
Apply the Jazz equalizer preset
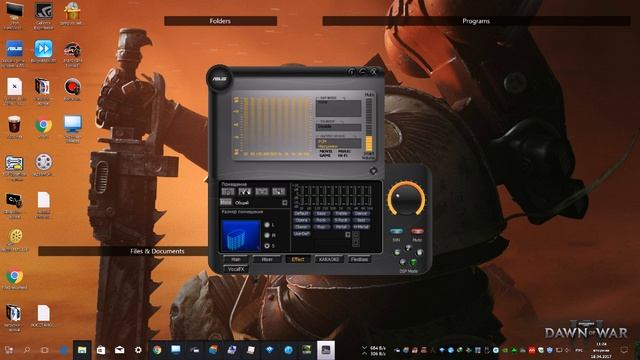click(x=361, y=220)
